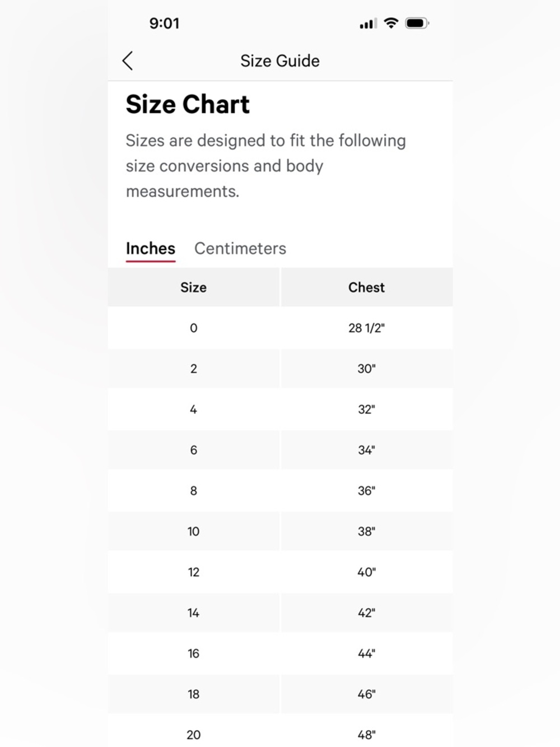Tap the 40" chest value
560x747 pixels.
pos(367,572)
